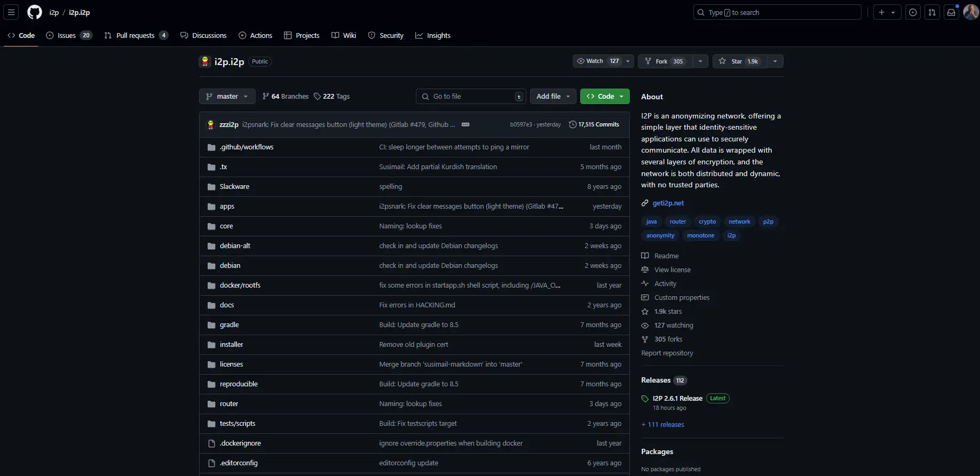Select the crypto topic tag
The width and height of the screenshot is (980, 476).
pos(707,221)
